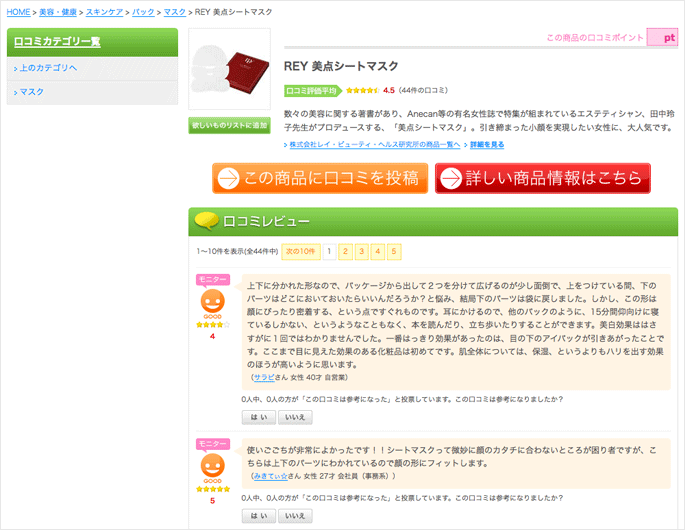The width and height of the screenshot is (685, 530).
Task: Click 1〜10件を表示(全44件中) text
Action: coord(237,252)
